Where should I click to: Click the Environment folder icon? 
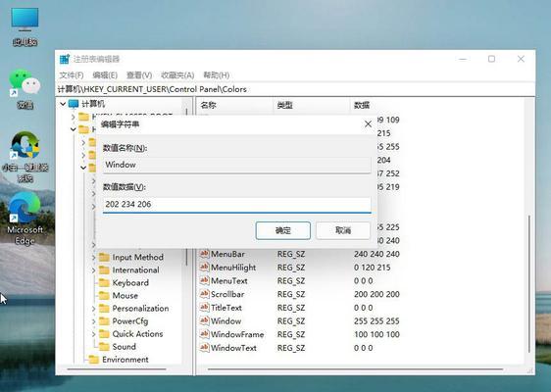click(93, 360)
